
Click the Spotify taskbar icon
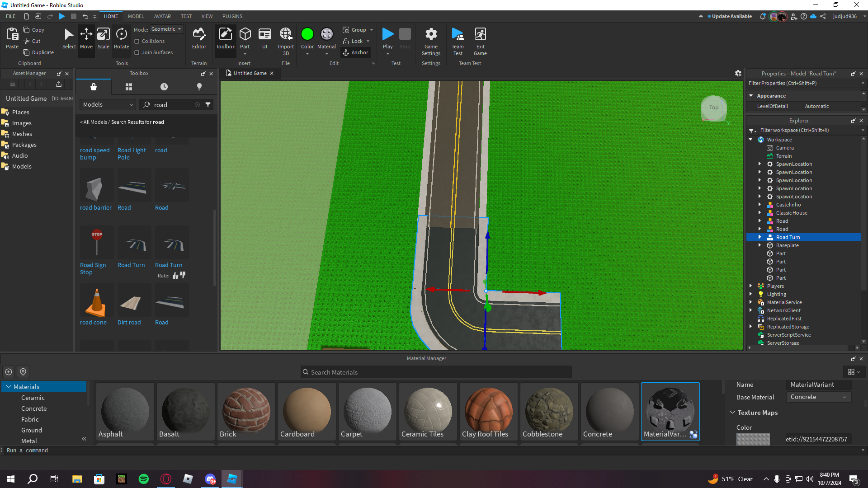144,479
